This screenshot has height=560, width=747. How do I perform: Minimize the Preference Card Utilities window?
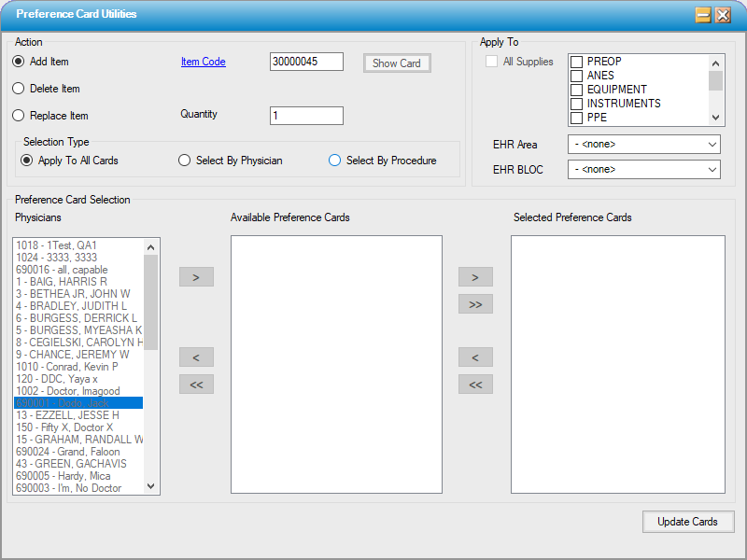(702, 15)
